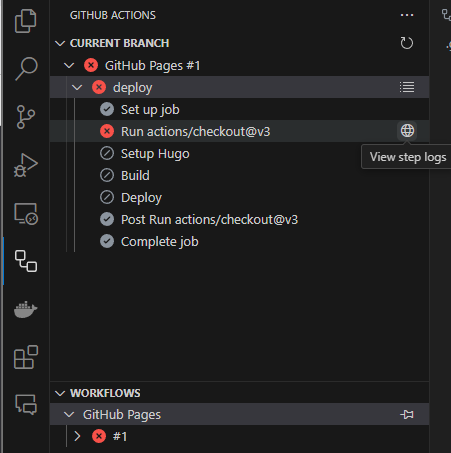451x453 pixels.
Task: Select the Set up job step
Action: click(x=150, y=110)
